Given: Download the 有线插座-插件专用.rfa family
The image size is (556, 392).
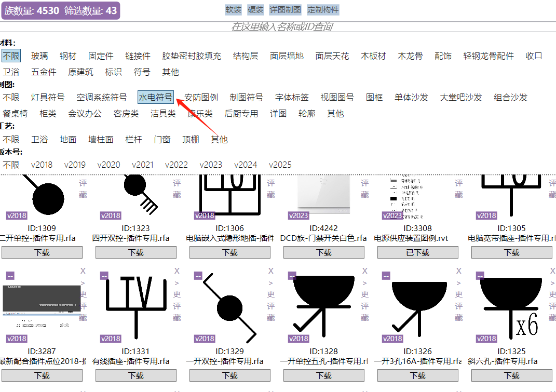Looking at the screenshot, I should click(136, 375).
